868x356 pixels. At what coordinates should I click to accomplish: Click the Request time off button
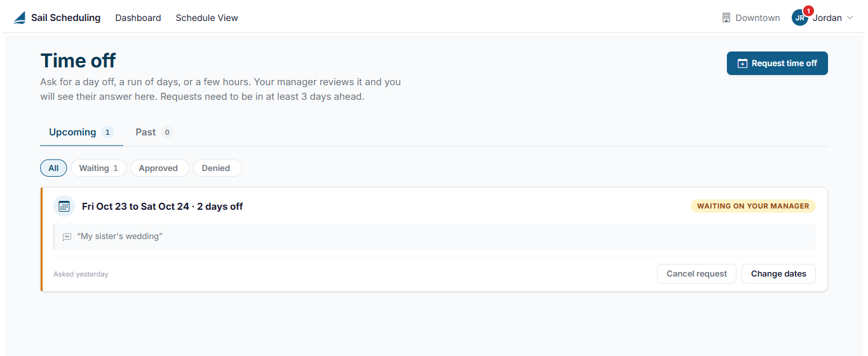pos(777,64)
